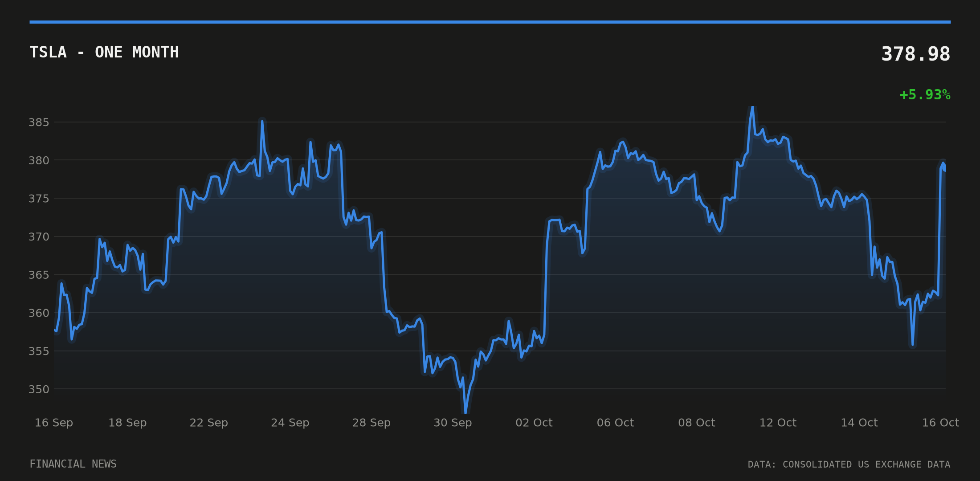Click the 380 y-axis label
This screenshot has height=481, width=980.
tap(39, 160)
